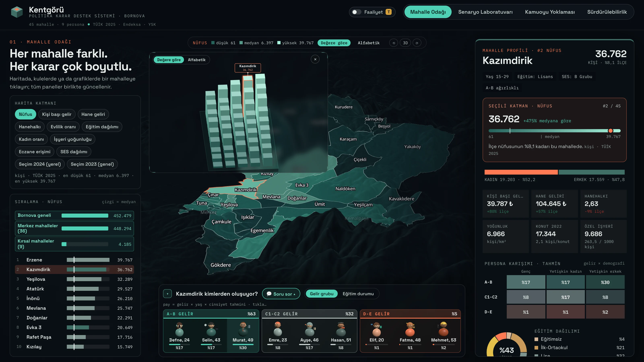
Task: Select the Mahalle Odağı tab
Action: [x=428, y=12]
